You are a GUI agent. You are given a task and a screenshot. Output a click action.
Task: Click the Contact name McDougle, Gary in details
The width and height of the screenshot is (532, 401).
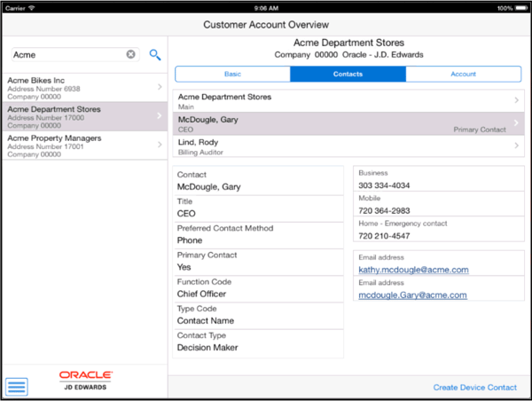click(x=208, y=186)
